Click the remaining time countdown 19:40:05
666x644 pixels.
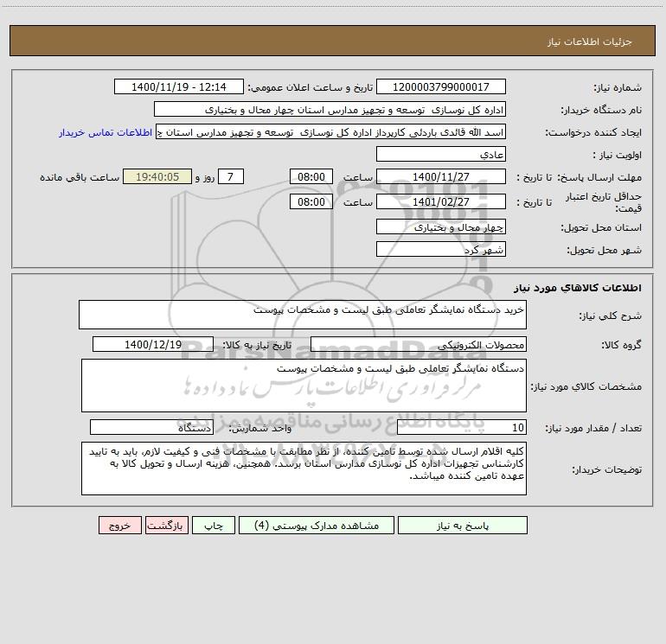[157, 176]
